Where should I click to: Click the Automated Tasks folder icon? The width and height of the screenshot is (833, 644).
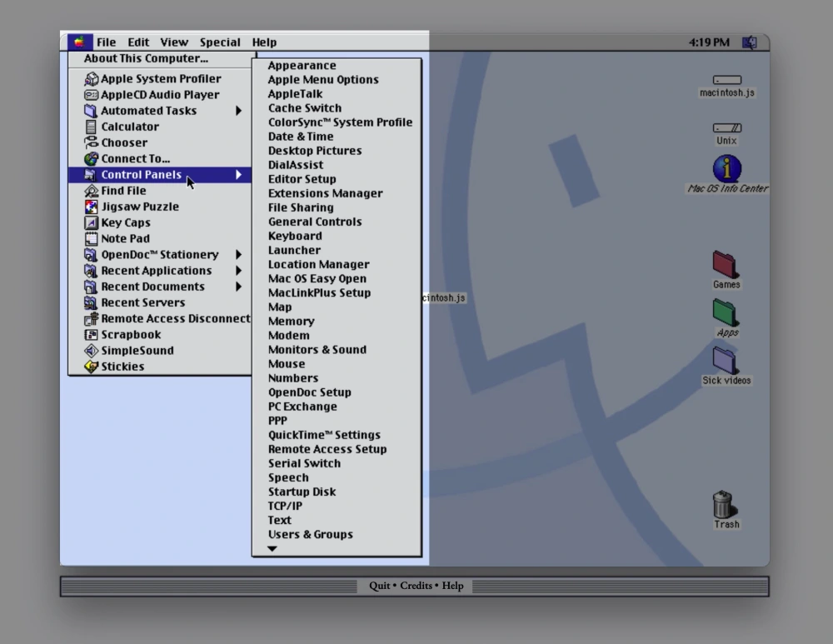pos(92,111)
